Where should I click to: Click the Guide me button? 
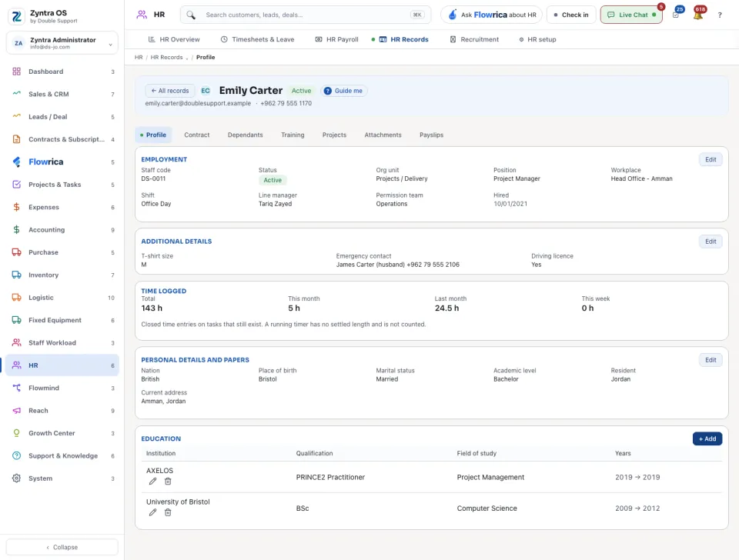tap(343, 91)
